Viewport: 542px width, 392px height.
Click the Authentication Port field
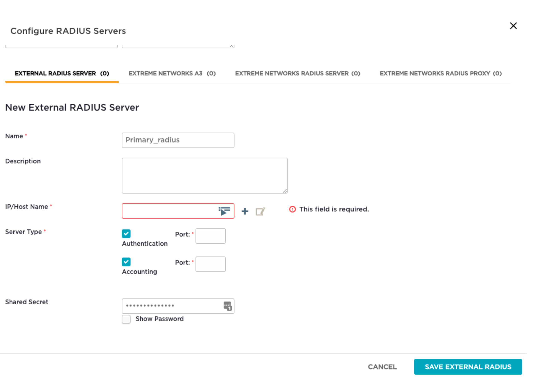pos(210,236)
